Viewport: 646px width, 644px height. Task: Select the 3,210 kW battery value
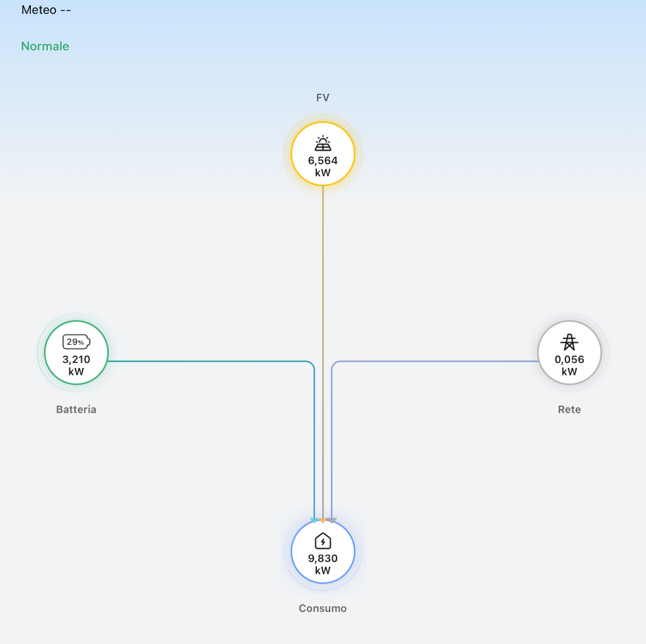point(76,365)
